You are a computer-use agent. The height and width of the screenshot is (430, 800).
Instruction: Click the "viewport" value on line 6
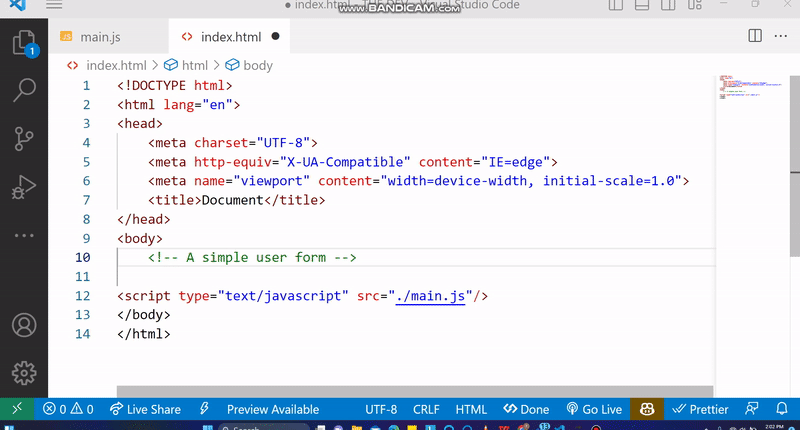[271, 181]
